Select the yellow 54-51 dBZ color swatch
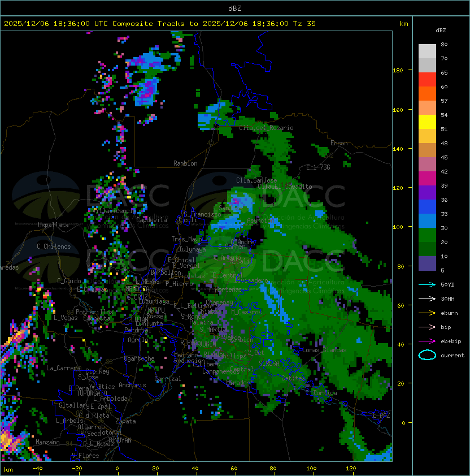470x476 pixels. (427, 122)
